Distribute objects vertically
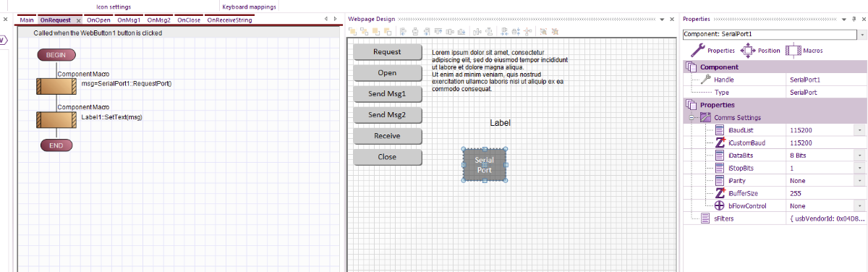 (489, 31)
